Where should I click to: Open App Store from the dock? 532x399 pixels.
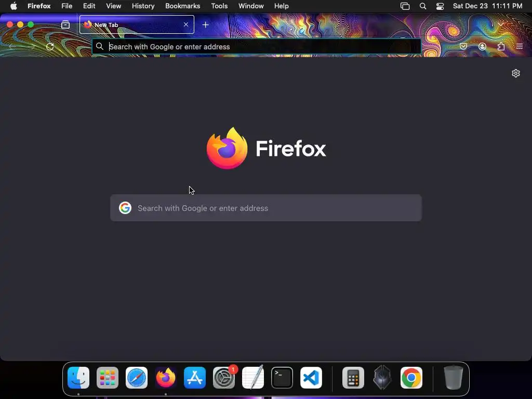click(195, 378)
